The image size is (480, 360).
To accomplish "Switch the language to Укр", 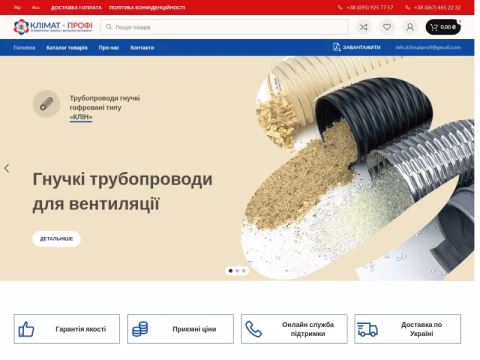I will point(17,7).
